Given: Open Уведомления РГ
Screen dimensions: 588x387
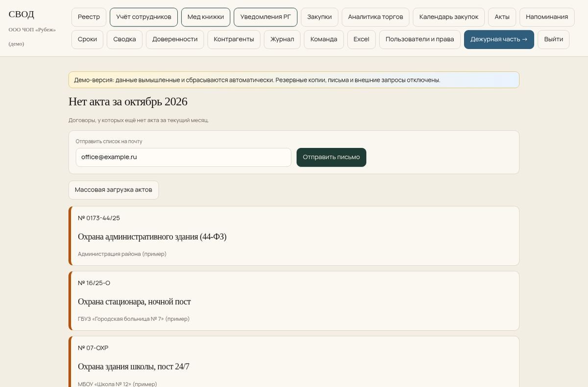Looking at the screenshot, I should pos(266,17).
